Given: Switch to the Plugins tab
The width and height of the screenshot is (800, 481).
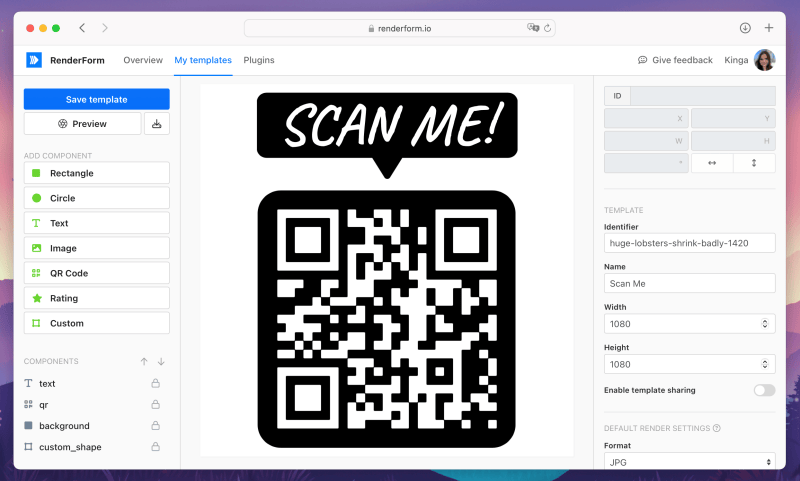Looking at the screenshot, I should tap(259, 60).
